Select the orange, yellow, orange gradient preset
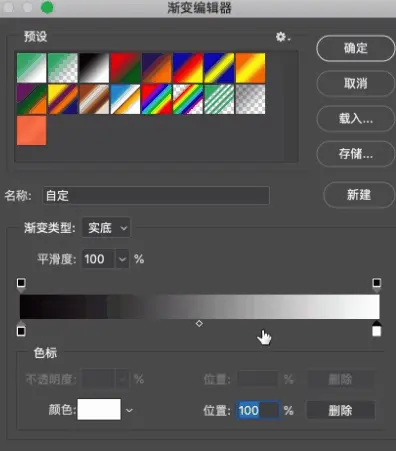Screen dimensions: 396x451 251,68
